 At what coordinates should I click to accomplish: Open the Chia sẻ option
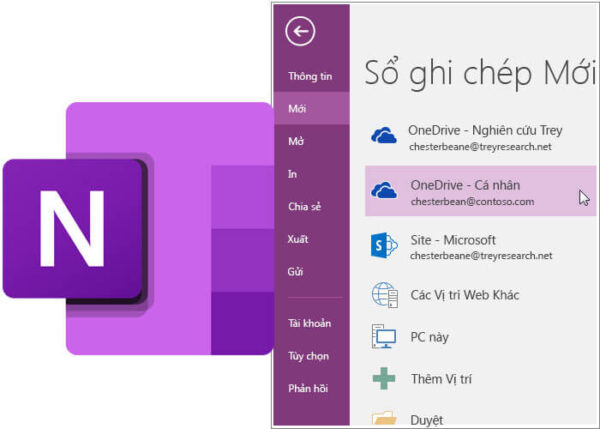305,207
